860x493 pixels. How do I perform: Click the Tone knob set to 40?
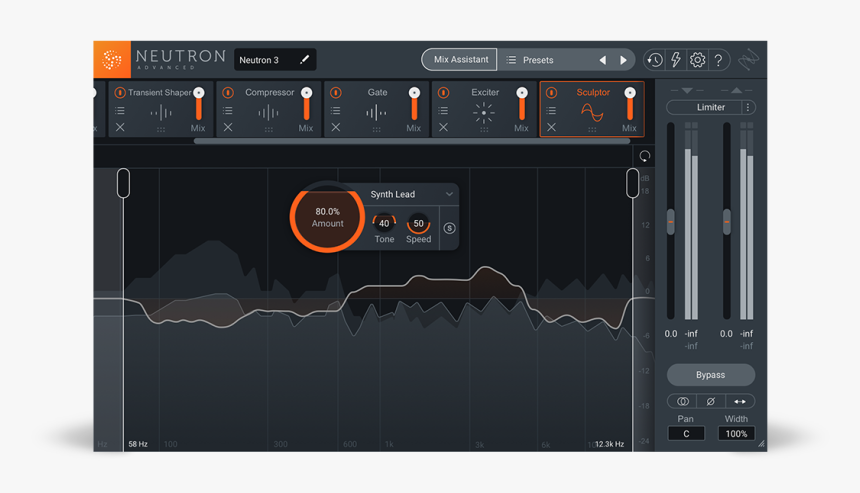(384, 223)
